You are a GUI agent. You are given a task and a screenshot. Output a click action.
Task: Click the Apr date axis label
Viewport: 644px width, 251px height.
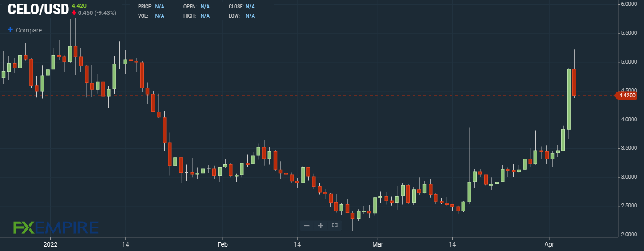549,244
